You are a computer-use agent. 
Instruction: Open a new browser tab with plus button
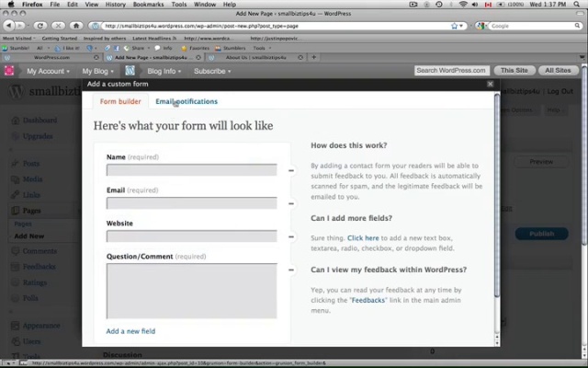tap(314, 57)
